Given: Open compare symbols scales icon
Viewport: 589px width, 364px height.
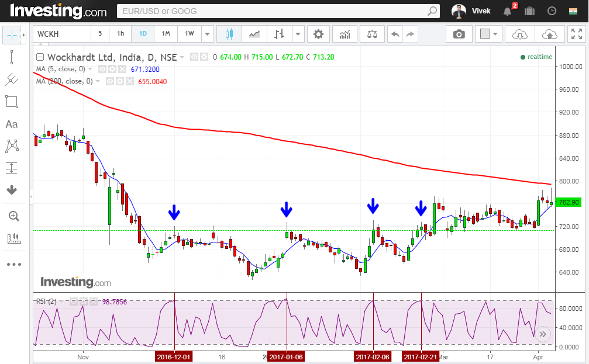Looking at the screenshot, I should 372,34.
